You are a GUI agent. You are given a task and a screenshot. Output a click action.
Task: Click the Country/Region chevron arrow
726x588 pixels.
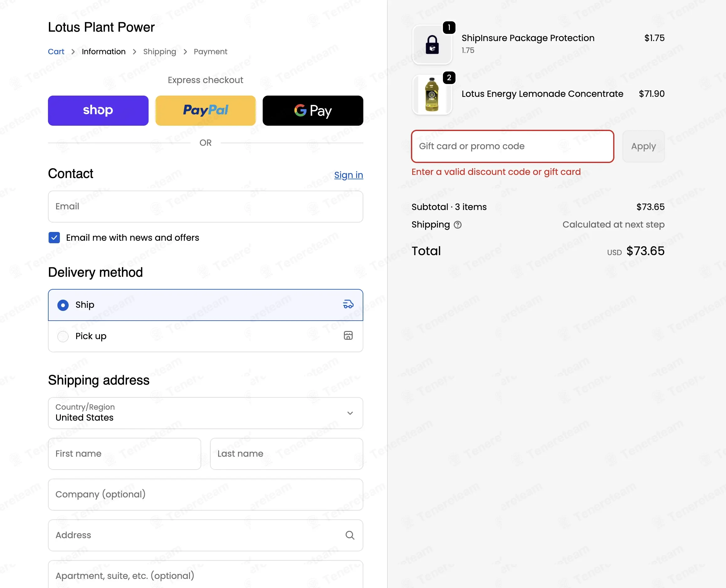(350, 413)
